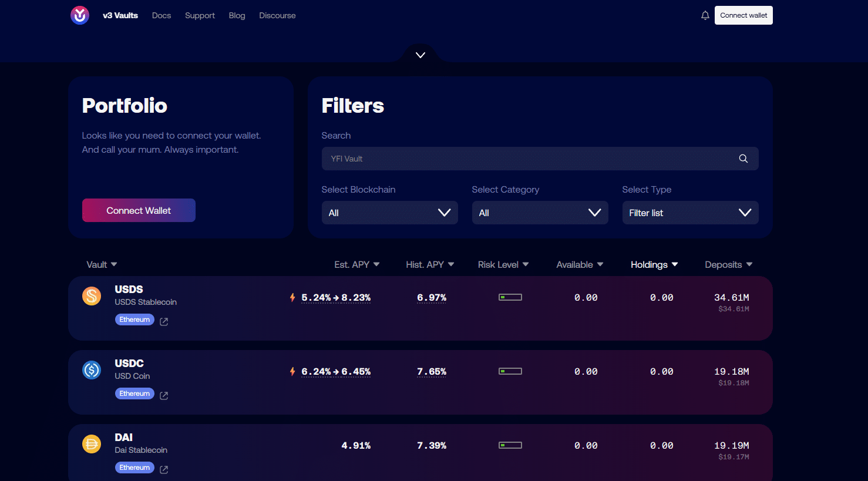Click the Yearn logo icon

tap(80, 15)
